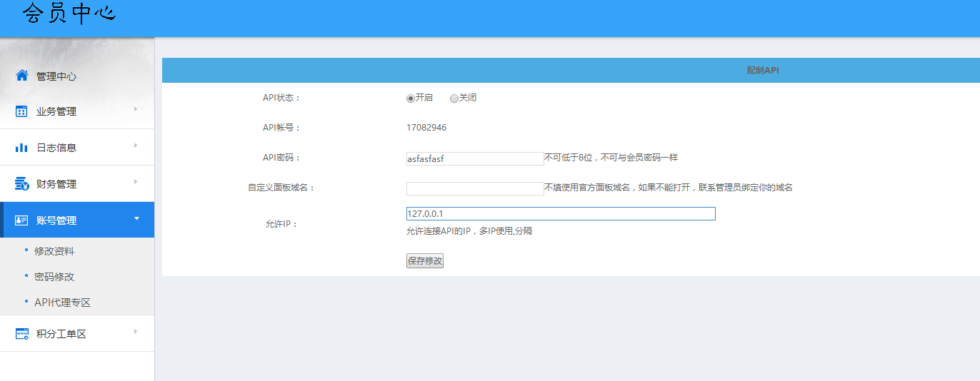This screenshot has width=980, height=381.
Task: Click the home icon beside 管理中心
Action: 21,76
